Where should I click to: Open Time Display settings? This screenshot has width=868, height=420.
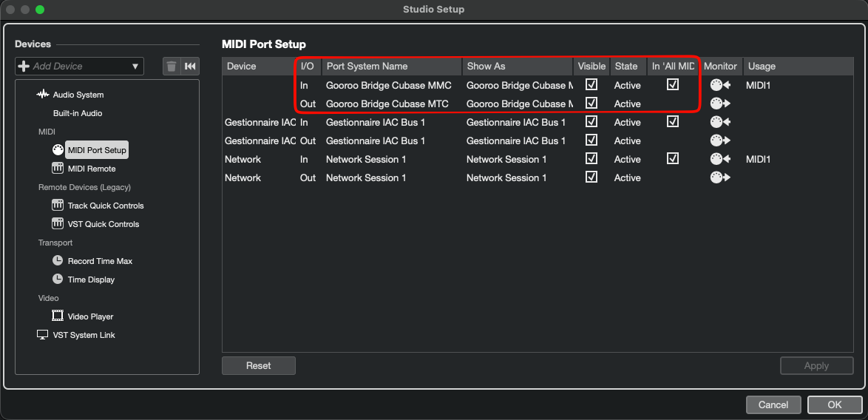pyautogui.click(x=92, y=280)
